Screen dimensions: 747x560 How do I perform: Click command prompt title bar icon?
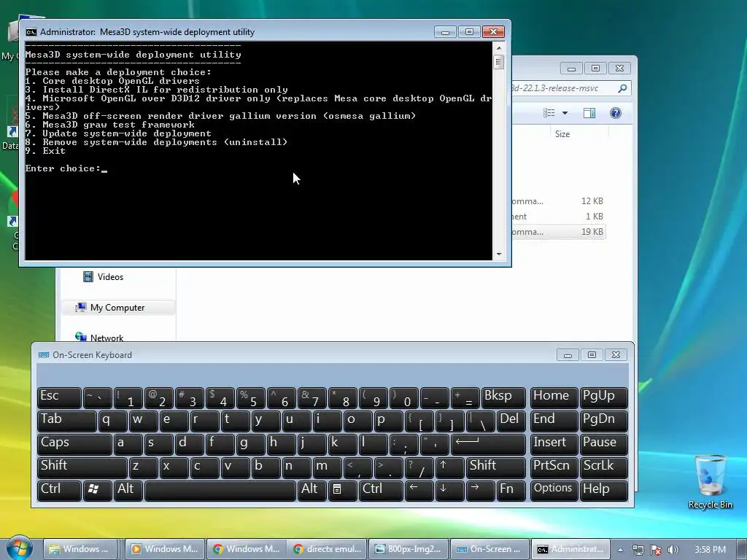click(x=31, y=32)
